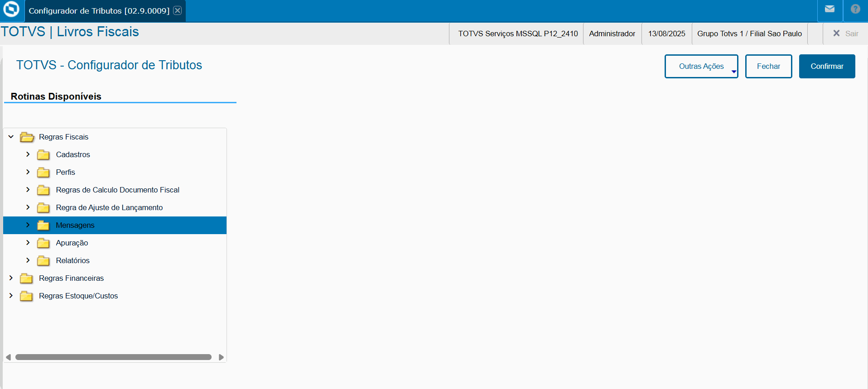Click the Apuração folder icon

click(x=43, y=243)
